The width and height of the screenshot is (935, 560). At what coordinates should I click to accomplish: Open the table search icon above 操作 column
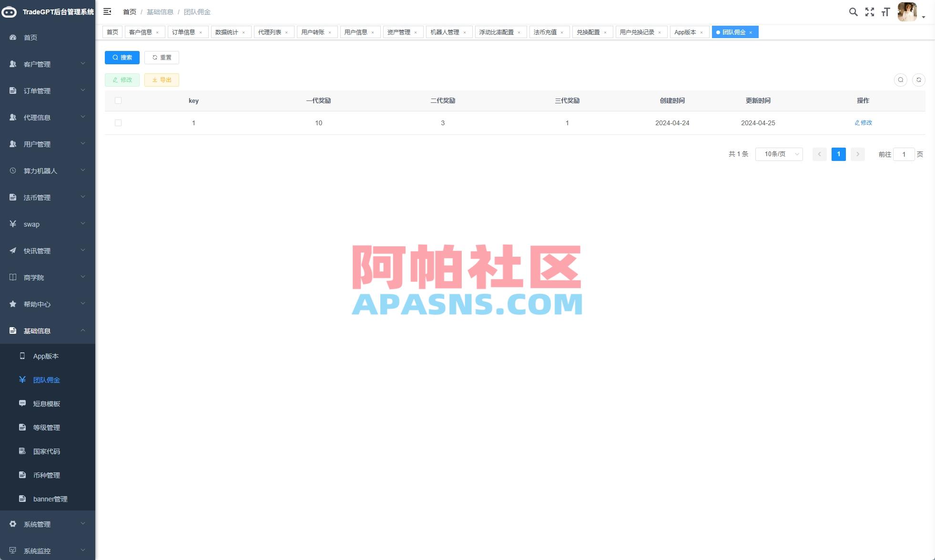900,80
